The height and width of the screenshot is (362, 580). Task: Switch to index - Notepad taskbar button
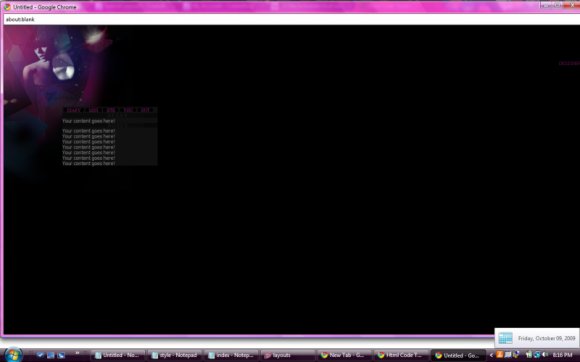point(231,355)
